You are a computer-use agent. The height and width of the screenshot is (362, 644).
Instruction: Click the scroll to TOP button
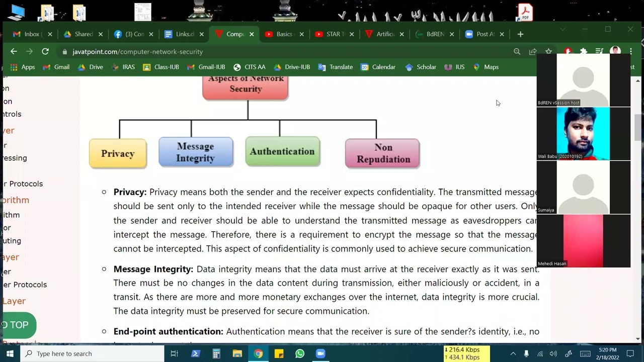pyautogui.click(x=18, y=325)
